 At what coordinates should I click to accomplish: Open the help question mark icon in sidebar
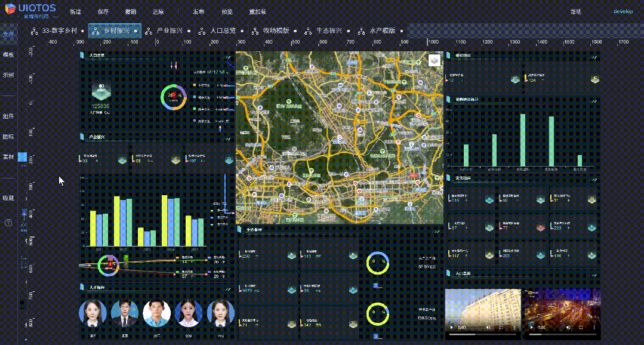click(8, 223)
